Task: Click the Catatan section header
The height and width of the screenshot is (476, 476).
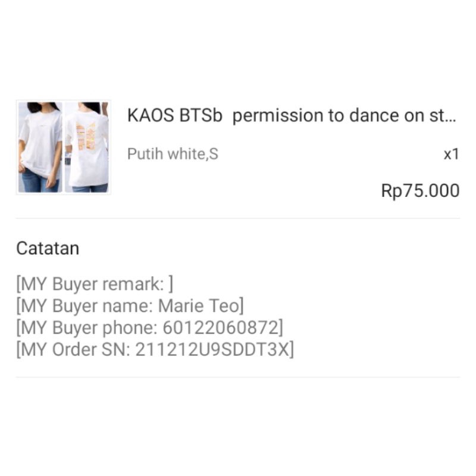Action: click(x=48, y=248)
